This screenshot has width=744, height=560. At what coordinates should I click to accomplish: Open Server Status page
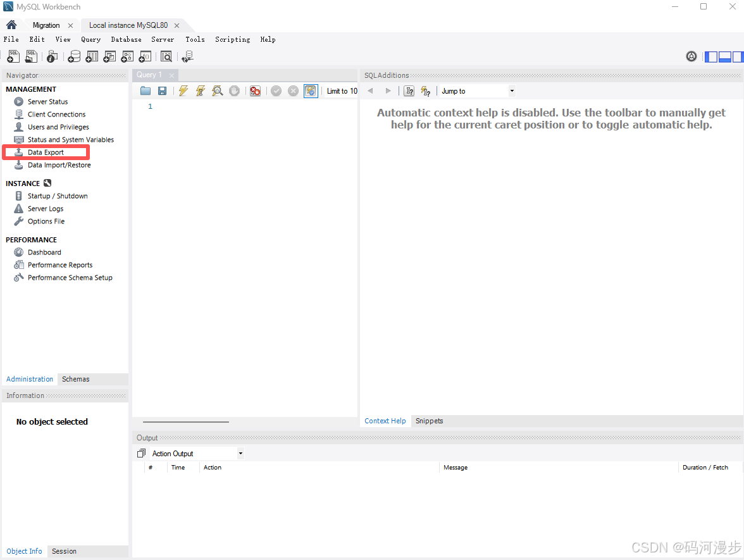(47, 101)
